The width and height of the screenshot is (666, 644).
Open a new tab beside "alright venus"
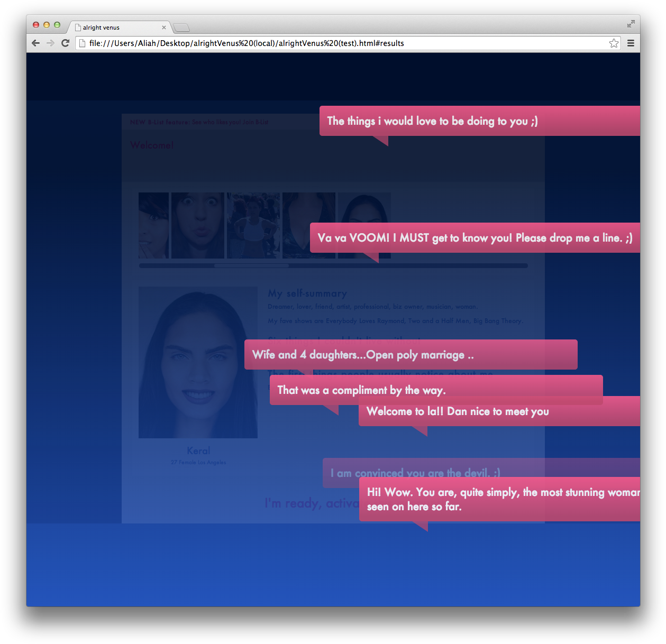point(181,27)
